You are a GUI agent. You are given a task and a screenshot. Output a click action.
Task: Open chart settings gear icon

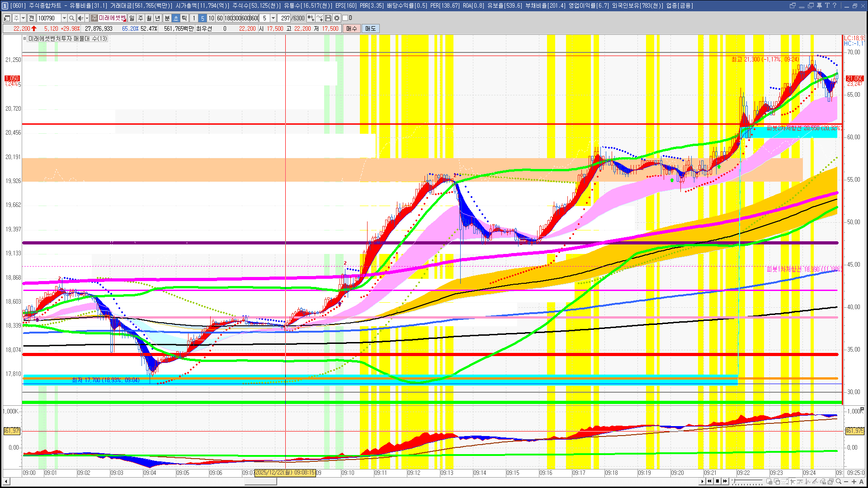coord(337,18)
